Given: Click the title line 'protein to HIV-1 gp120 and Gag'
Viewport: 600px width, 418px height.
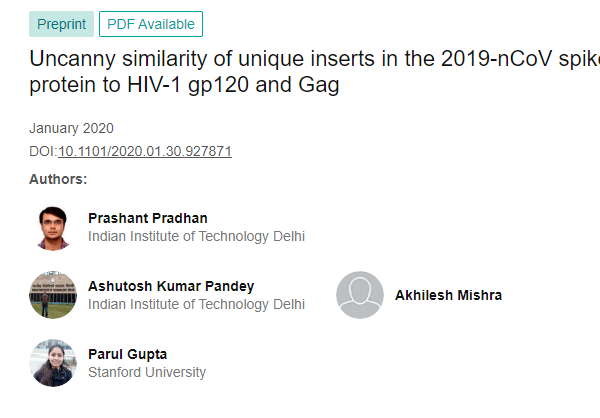Looking at the screenshot, I should tap(185, 86).
